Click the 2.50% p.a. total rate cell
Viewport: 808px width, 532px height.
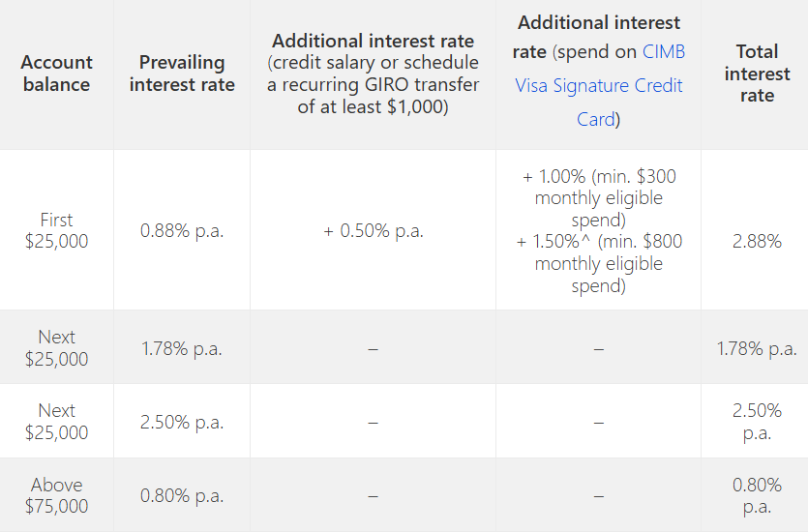pos(757,422)
